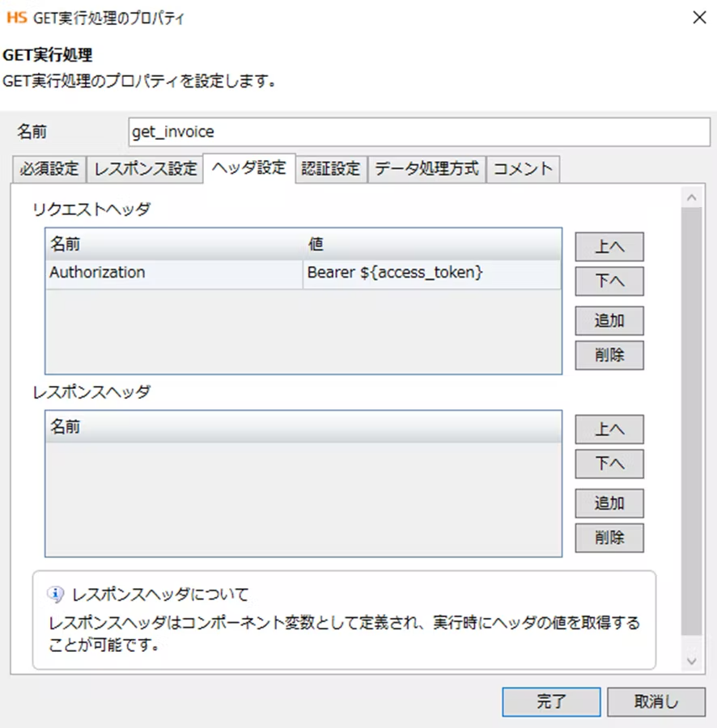This screenshot has height=728, width=717.
Task: Add a response header with 追加
Action: tap(609, 503)
